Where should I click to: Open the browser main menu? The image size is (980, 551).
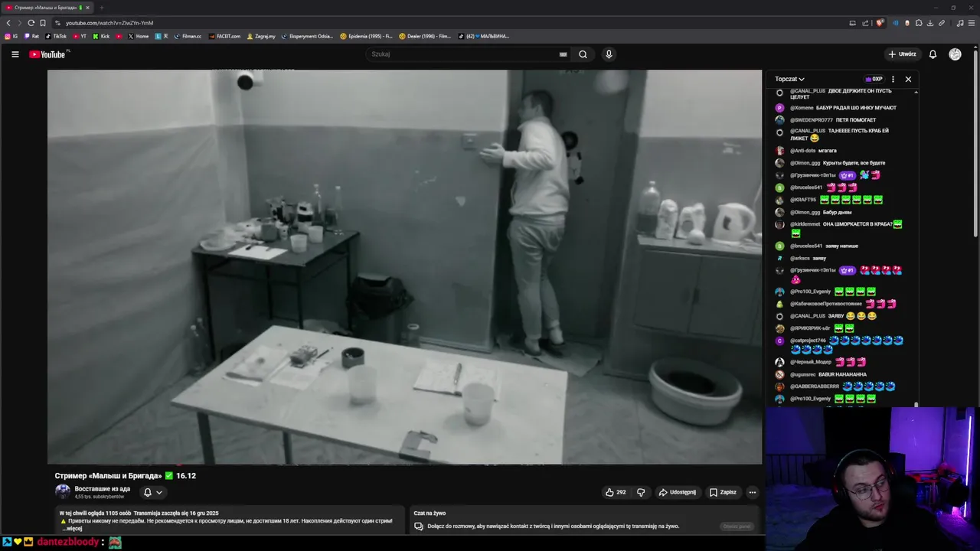click(971, 23)
